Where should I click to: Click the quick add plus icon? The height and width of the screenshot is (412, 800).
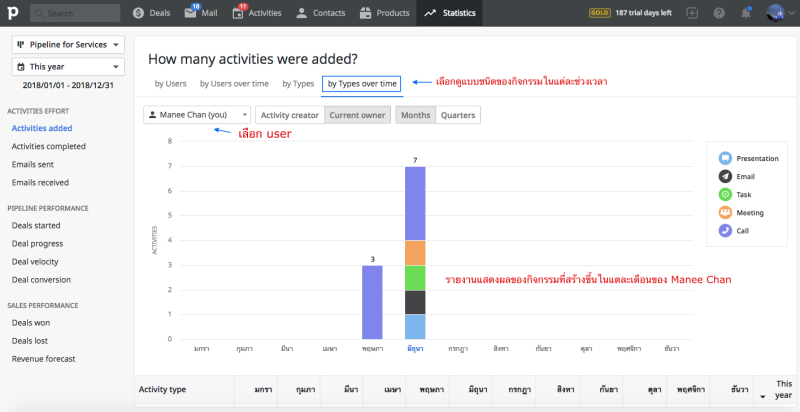pyautogui.click(x=692, y=13)
